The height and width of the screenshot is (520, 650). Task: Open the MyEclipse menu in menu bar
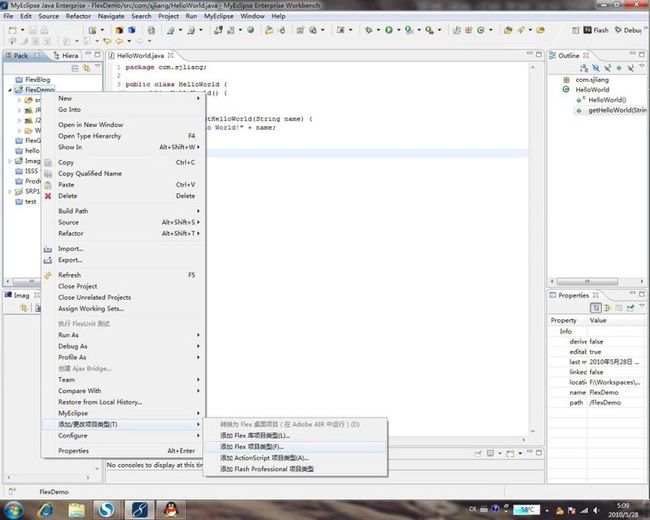[x=218, y=16]
